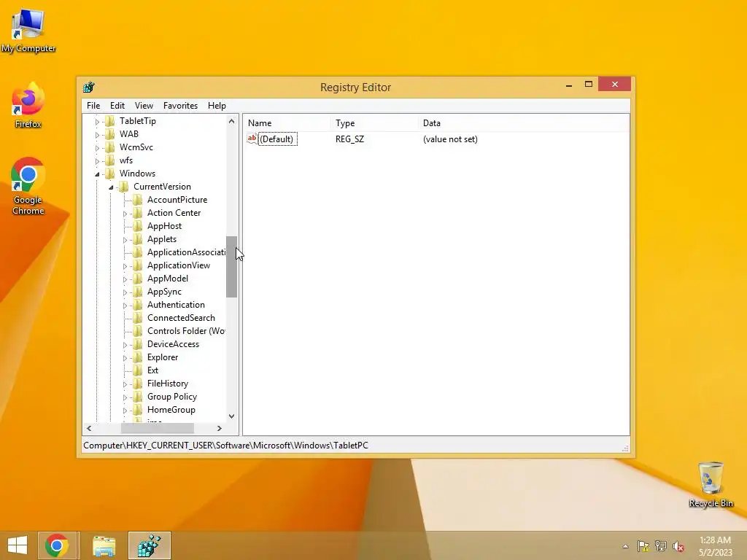This screenshot has height=560, width=747.
Task: Select the ConnectedSearch key
Action: [181, 318]
